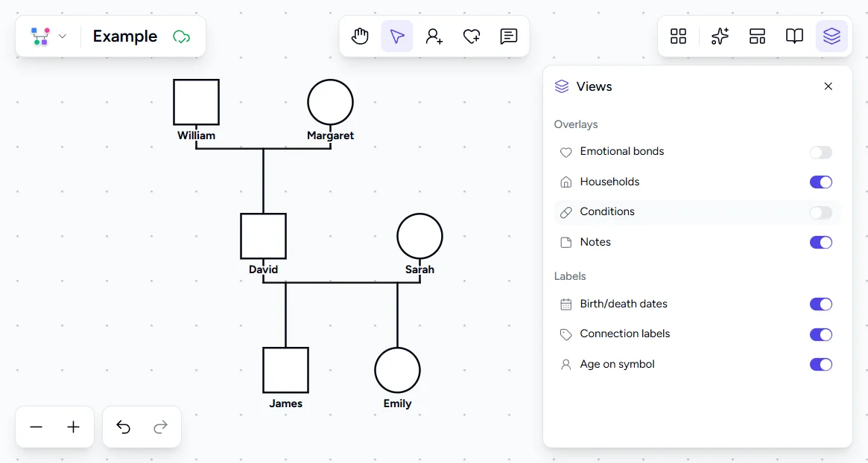
Task: Open the layout templates icon
Action: (x=757, y=36)
